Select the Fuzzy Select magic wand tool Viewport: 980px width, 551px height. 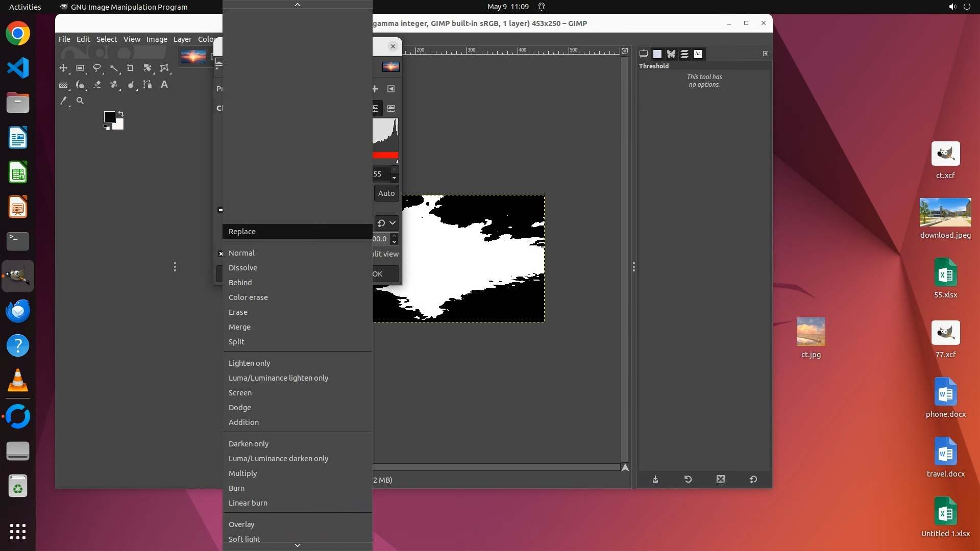[x=114, y=68]
